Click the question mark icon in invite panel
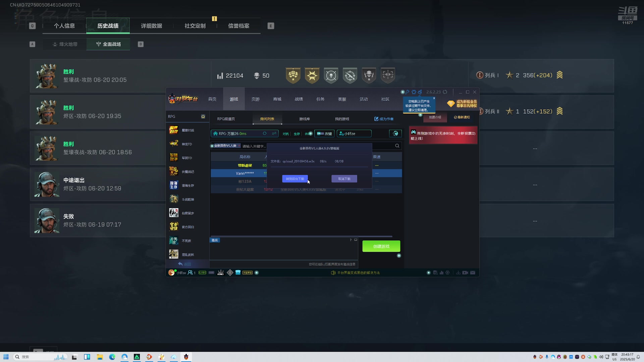The image size is (644, 362). 351,240
